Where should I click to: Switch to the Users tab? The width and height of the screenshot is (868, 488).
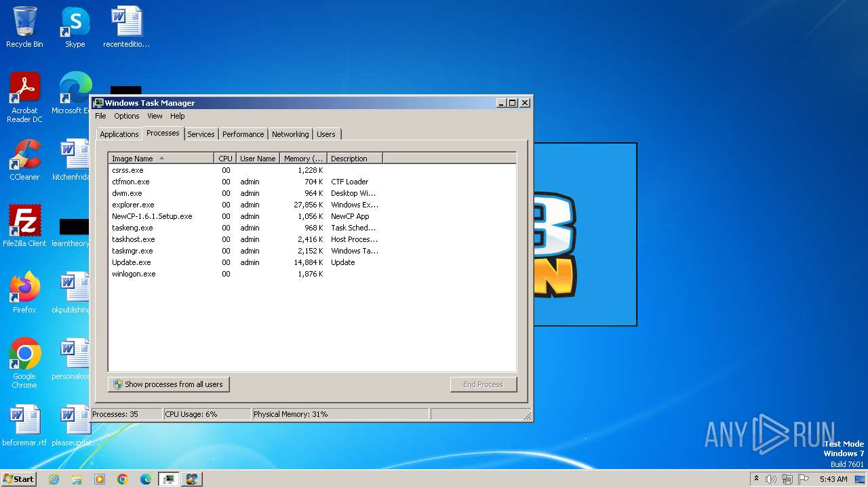(x=326, y=134)
